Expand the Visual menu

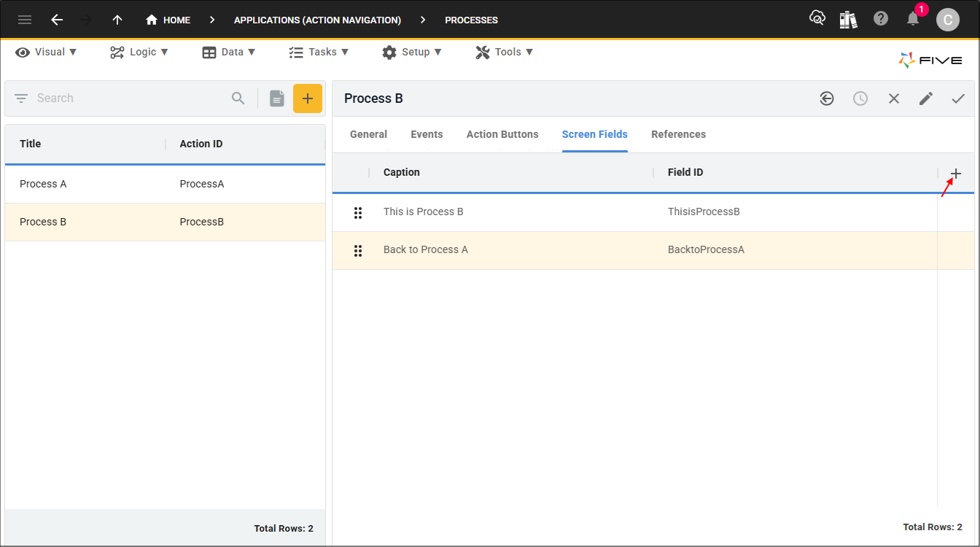click(x=47, y=52)
